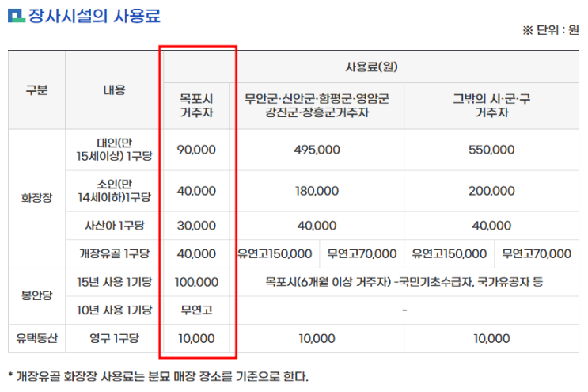The image size is (588, 392).
Task: Click the footnote starting '* 개장유골 화장장 사용료는'
Action: [157, 376]
